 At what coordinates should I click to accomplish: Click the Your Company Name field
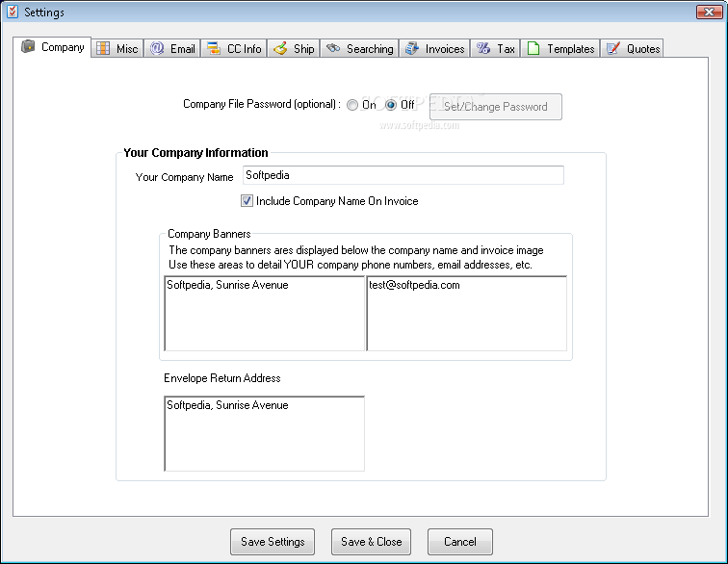pyautogui.click(x=403, y=175)
